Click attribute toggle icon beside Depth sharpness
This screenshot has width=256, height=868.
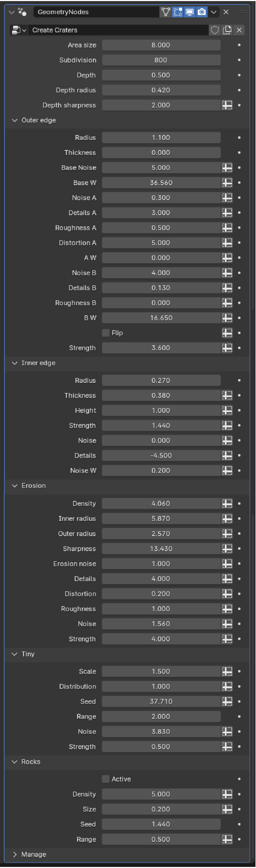coord(227,105)
